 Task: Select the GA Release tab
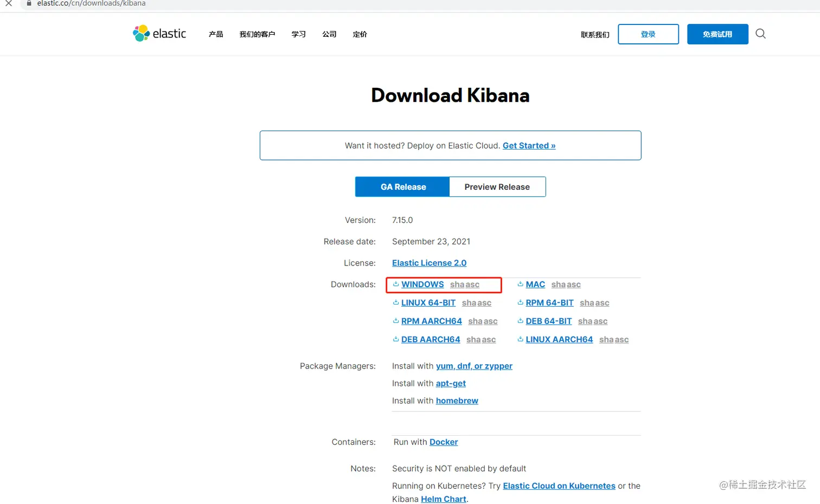[402, 187]
